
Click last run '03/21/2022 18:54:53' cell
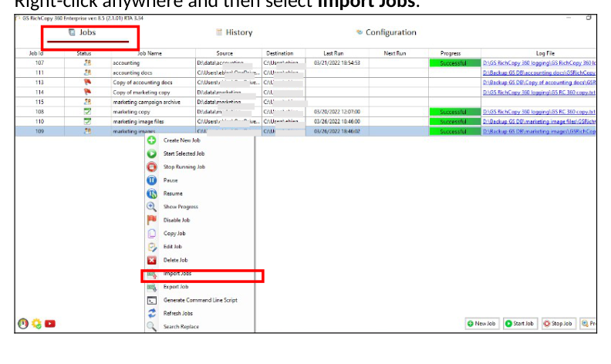point(337,62)
